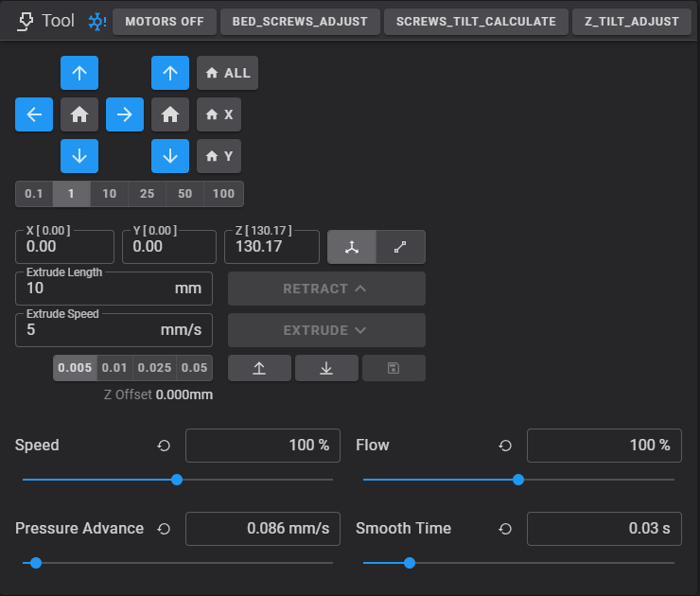Home the X and Y axes with the center home icon
700x596 pixels.
click(79, 114)
